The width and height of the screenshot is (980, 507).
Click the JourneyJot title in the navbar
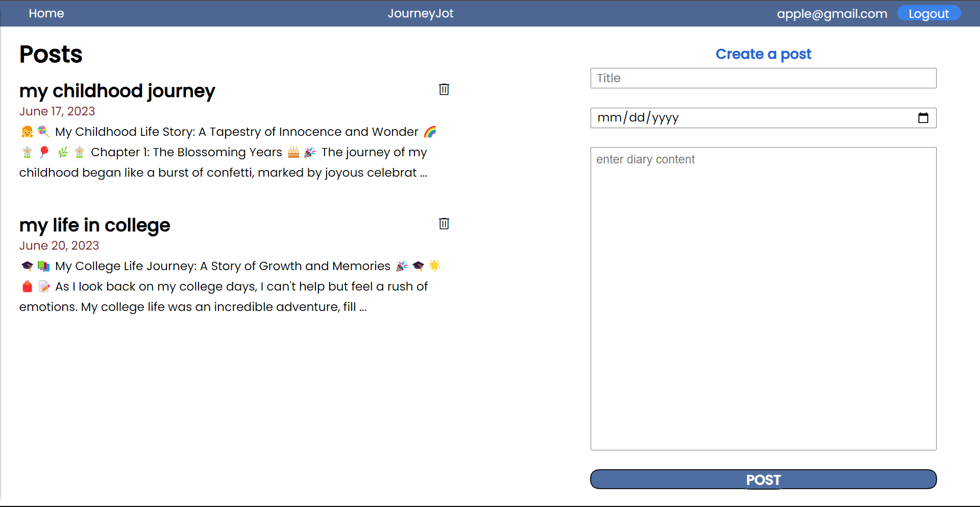pos(421,13)
